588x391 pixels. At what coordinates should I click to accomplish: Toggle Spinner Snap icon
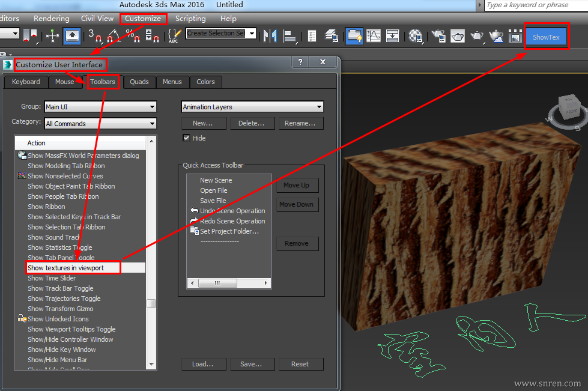tap(152, 35)
